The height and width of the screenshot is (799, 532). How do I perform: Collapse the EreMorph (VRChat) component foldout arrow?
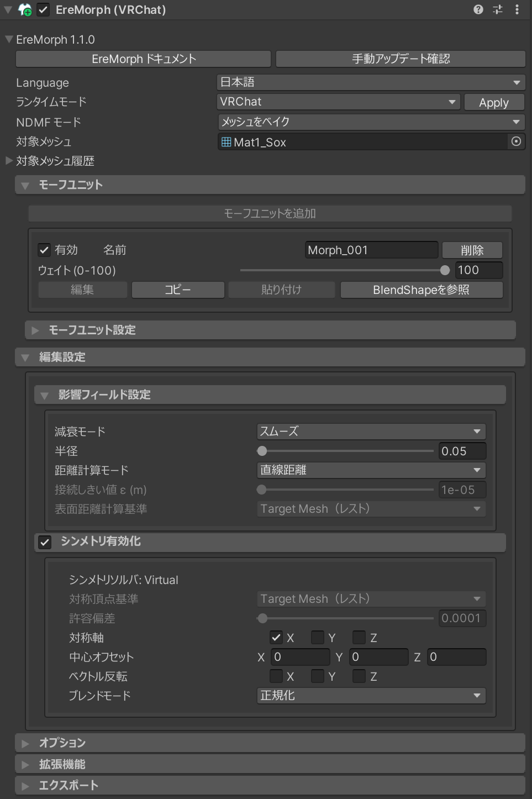pyautogui.click(x=8, y=9)
